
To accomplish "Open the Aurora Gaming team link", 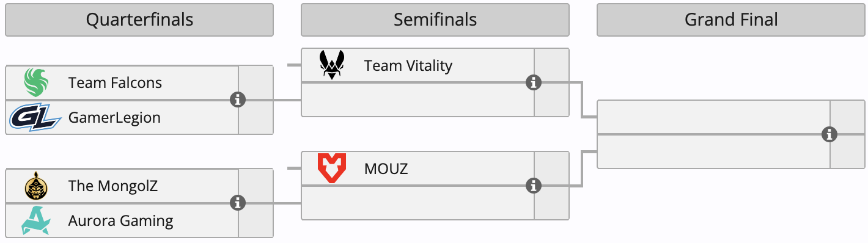I will [120, 220].
